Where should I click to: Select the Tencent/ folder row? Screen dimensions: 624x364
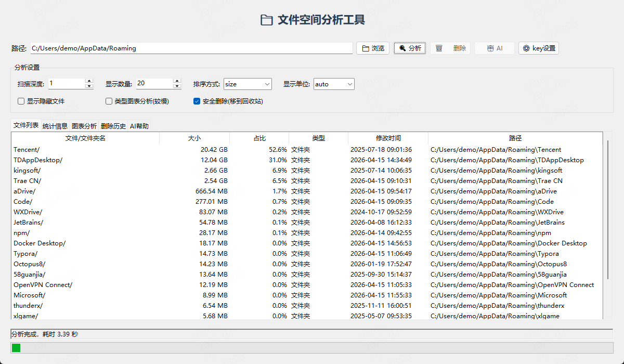tap(307, 150)
